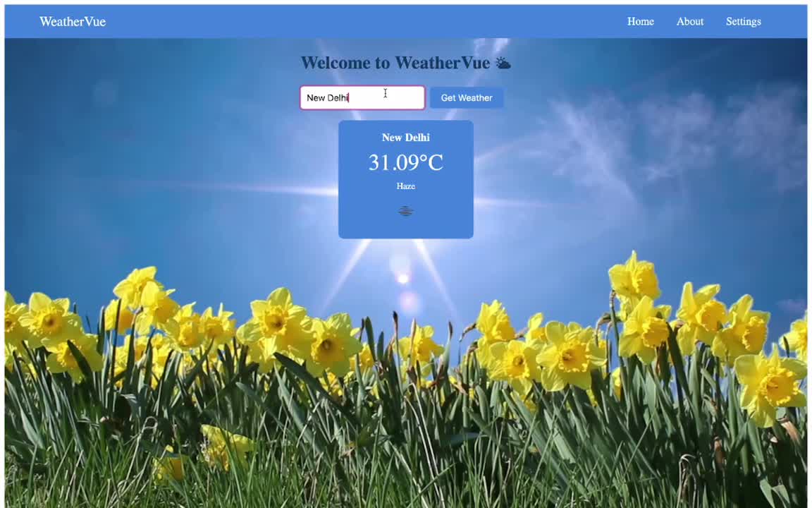
Task: Click the haze weather icon on the card
Action: click(x=405, y=211)
